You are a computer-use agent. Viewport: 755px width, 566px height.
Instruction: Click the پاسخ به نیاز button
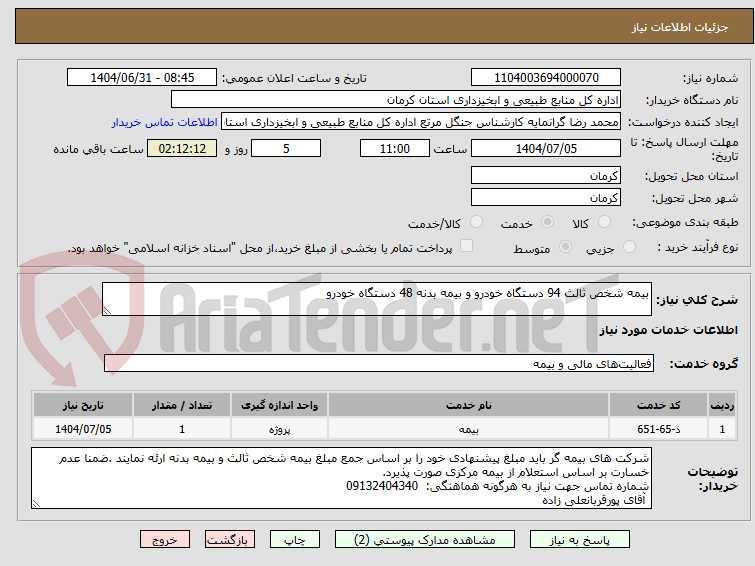580,540
